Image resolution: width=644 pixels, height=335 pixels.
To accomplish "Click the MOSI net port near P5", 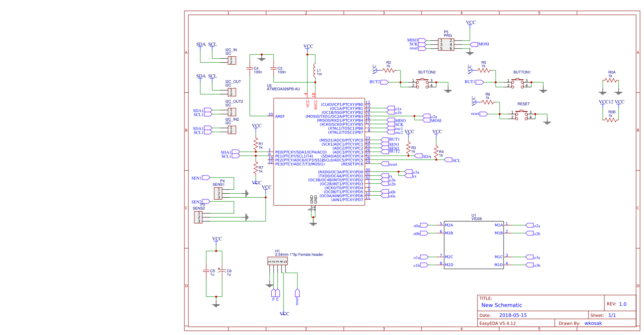I will coord(480,44).
